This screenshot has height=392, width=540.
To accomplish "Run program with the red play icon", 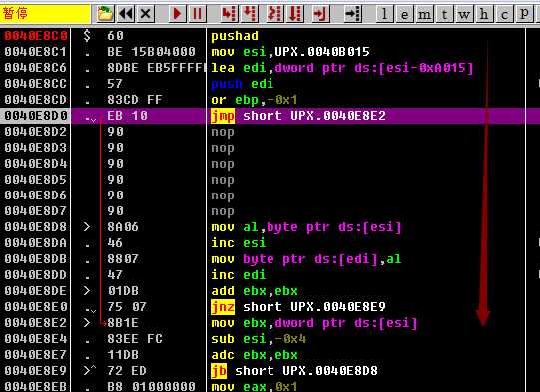I will 177,14.
